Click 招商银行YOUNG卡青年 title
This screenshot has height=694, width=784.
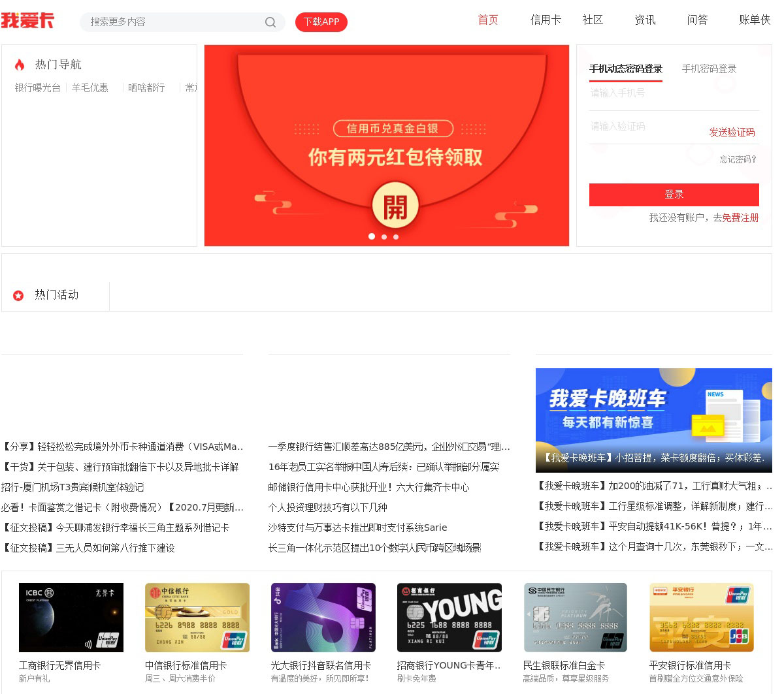449,666
